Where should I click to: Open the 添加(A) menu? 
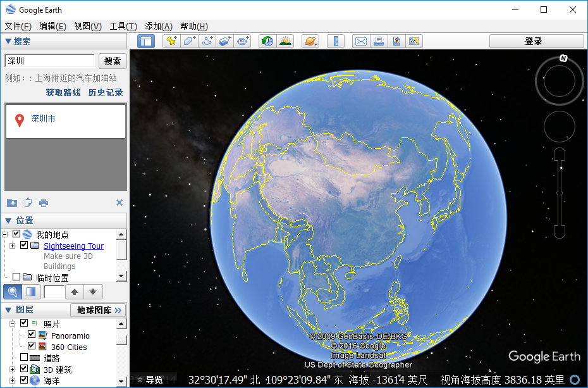pyautogui.click(x=159, y=26)
